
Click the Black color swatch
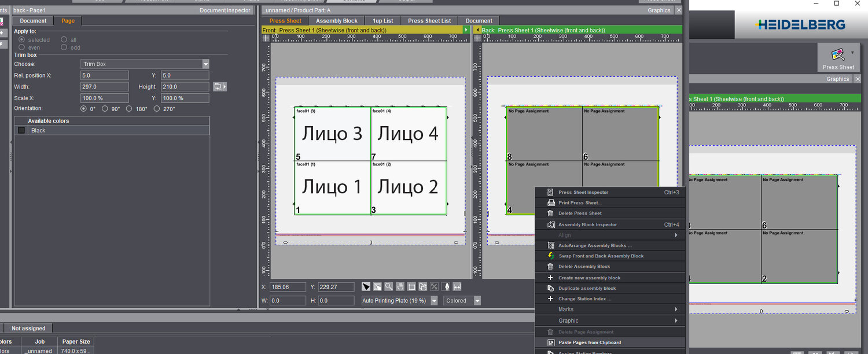(x=21, y=131)
